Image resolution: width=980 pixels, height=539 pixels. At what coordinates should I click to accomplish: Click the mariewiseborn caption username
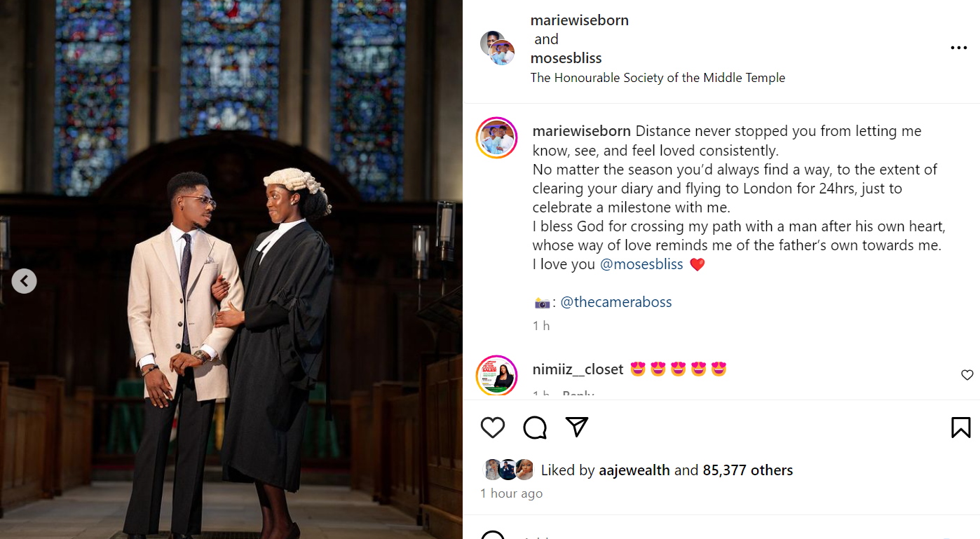click(581, 131)
